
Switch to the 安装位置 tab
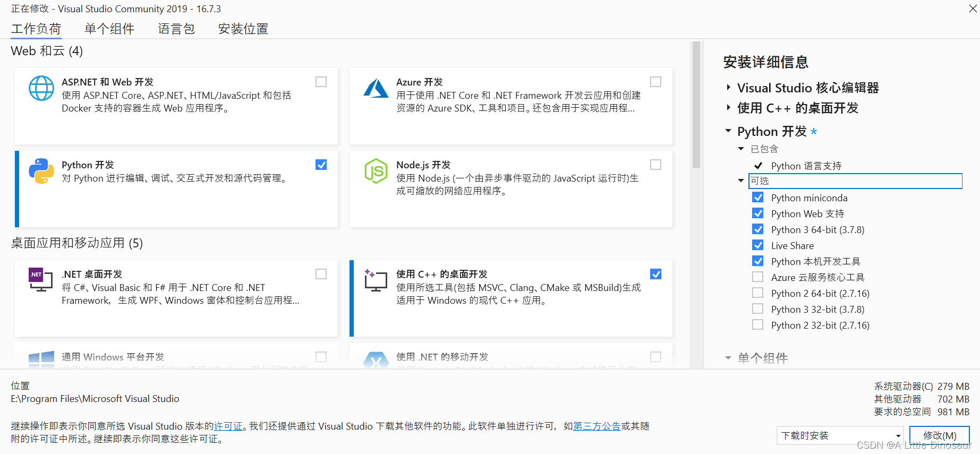pyautogui.click(x=243, y=29)
